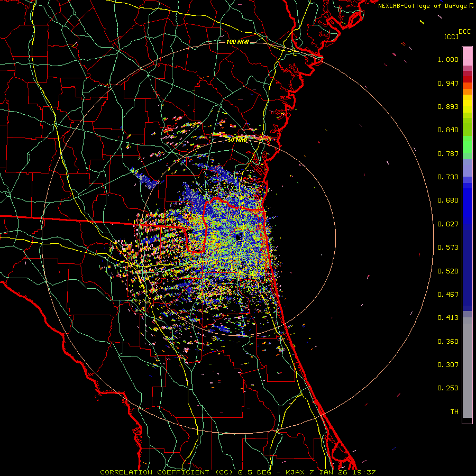
Task: Click the 0.947 scale value
Action: tap(448, 83)
